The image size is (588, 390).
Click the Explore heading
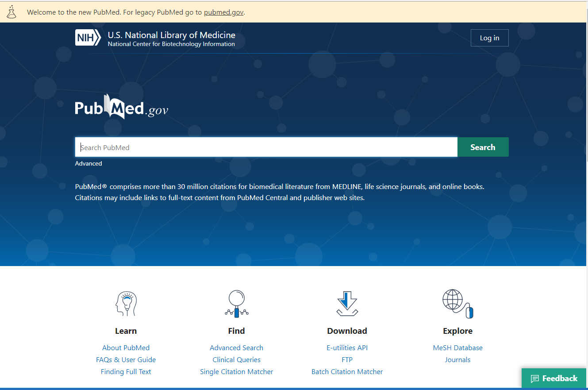(458, 331)
